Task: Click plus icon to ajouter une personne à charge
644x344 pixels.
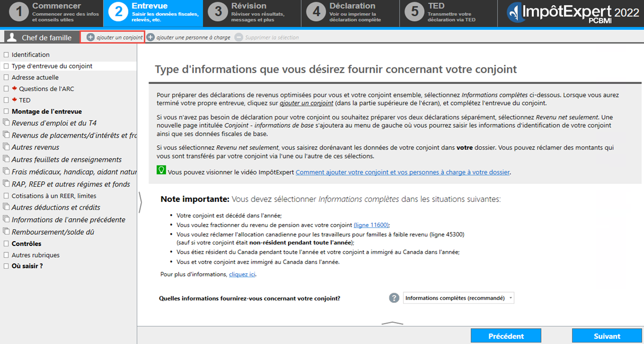Action: [150, 38]
